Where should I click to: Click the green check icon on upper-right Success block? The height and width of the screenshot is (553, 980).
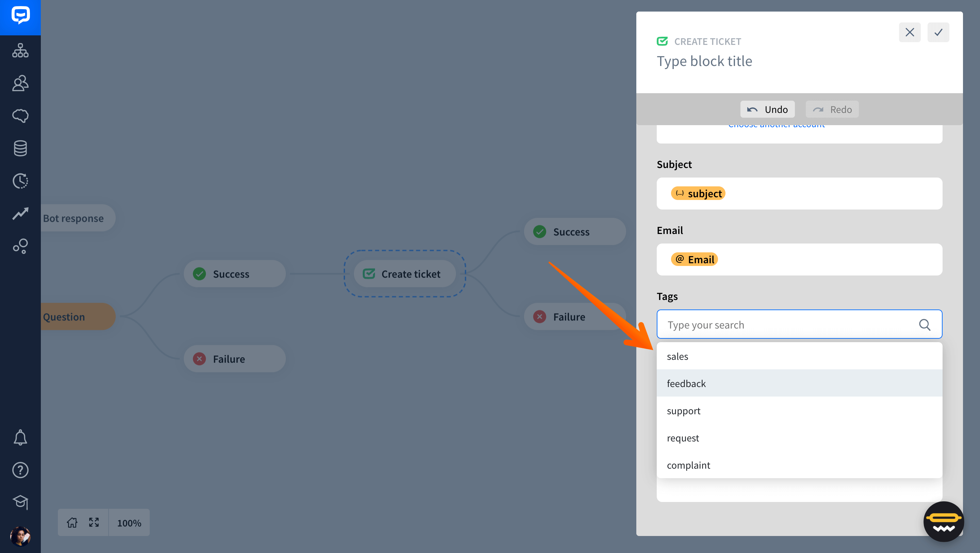[x=539, y=232]
